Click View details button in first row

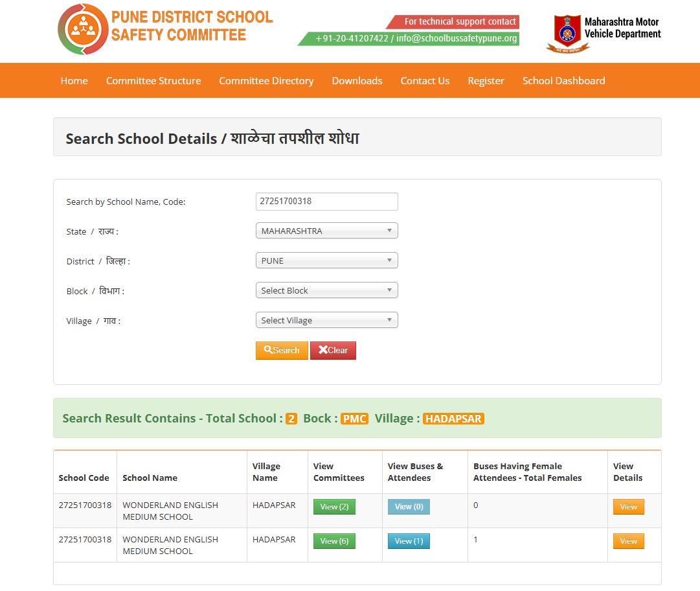click(628, 507)
